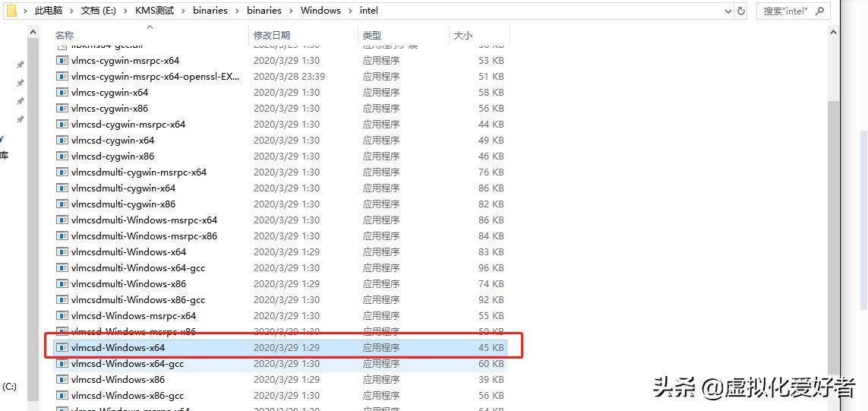Click the vlmcsdmulti-Windows-x64-gcc file icon
This screenshot has height=411, width=868.
[x=62, y=268]
